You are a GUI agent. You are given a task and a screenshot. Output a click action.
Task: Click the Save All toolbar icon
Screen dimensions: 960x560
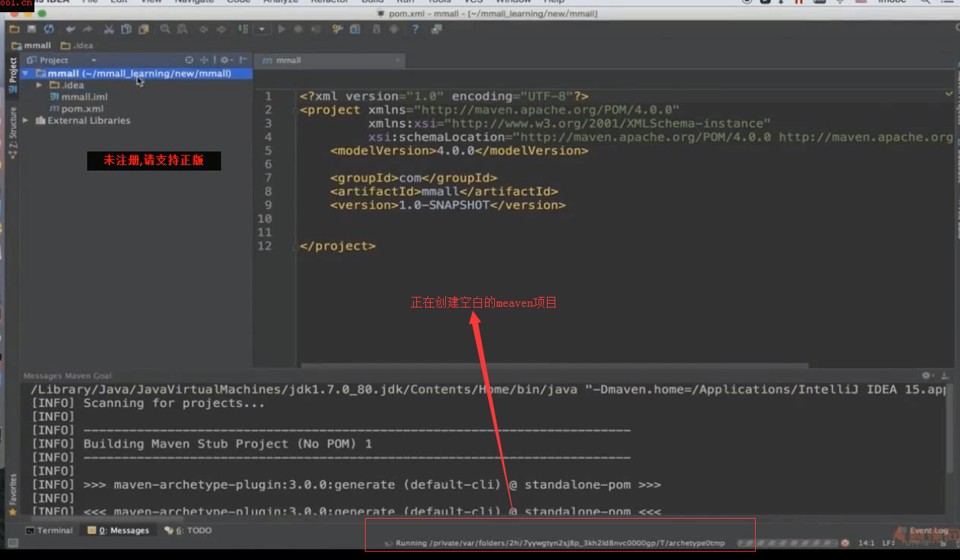click(x=31, y=29)
